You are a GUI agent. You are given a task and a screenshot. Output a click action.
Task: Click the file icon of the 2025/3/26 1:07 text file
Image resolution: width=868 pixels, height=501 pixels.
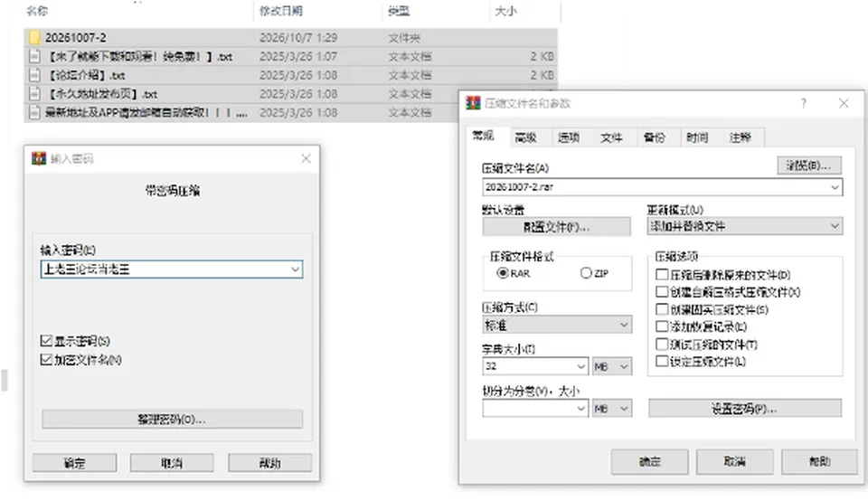[35, 56]
